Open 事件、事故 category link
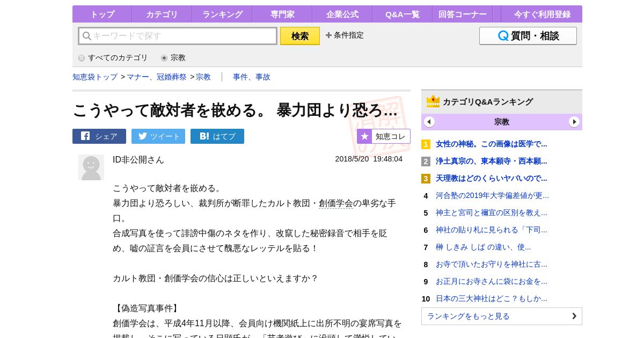Image resolution: width=644 pixels, height=338 pixels. pyautogui.click(x=252, y=77)
